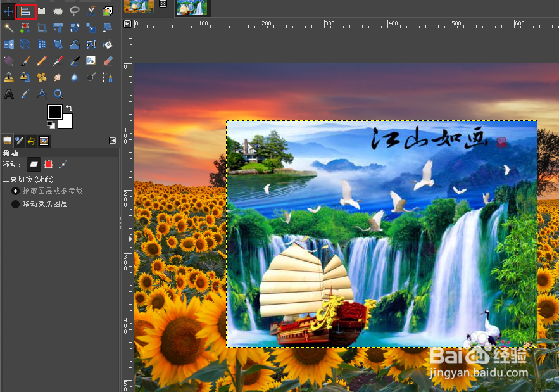
Task: Activate the Zoom magnifier tool
Action: click(58, 94)
